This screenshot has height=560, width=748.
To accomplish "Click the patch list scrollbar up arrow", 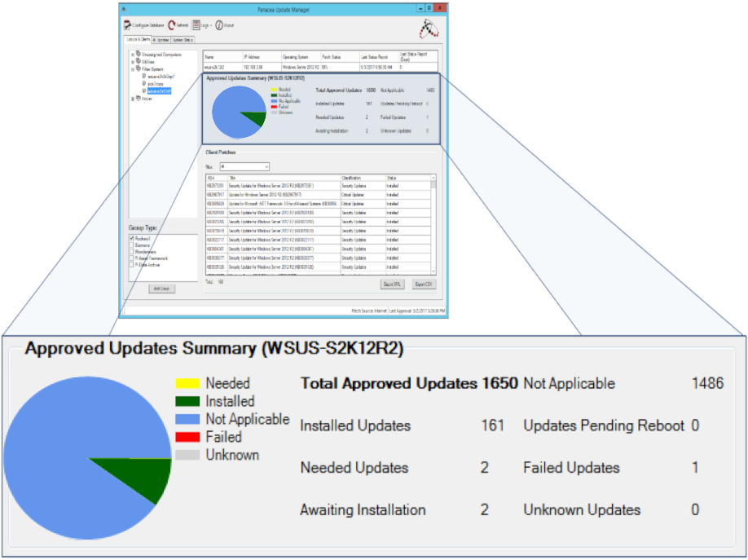I will coord(433,178).
